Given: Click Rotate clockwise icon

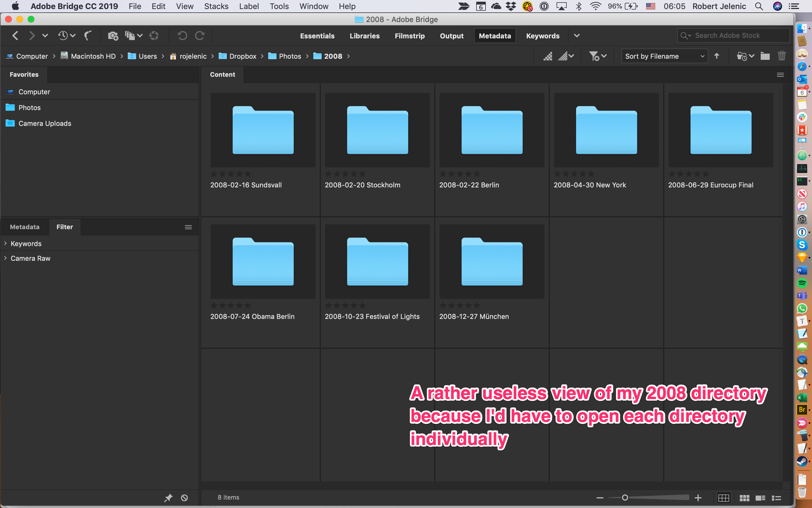Looking at the screenshot, I should point(200,36).
